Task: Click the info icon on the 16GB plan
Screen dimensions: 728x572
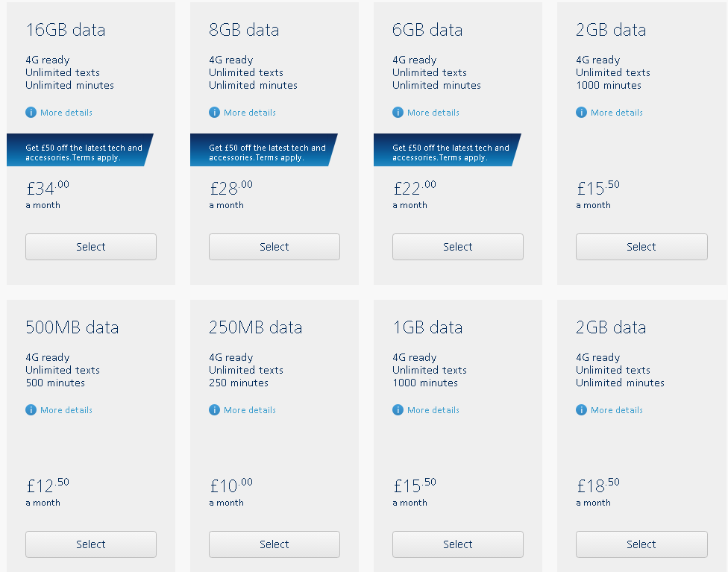Action: 31,113
